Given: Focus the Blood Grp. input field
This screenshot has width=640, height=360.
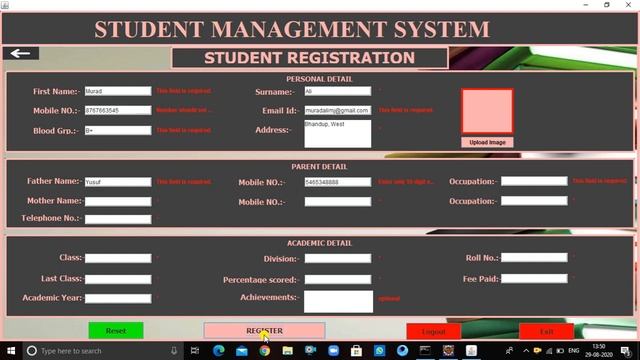Looking at the screenshot, I should (118, 130).
